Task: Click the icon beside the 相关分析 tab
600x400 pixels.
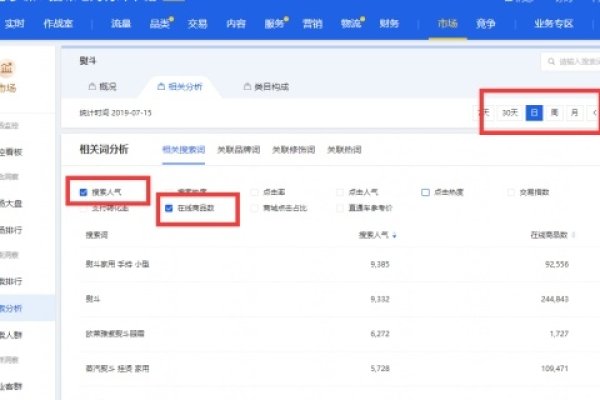Action: [161, 87]
